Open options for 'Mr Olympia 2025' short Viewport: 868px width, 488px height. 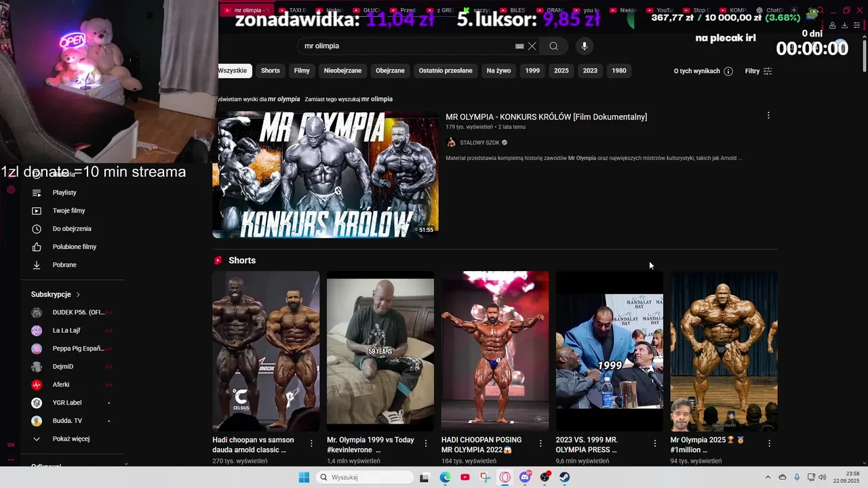[770, 443]
